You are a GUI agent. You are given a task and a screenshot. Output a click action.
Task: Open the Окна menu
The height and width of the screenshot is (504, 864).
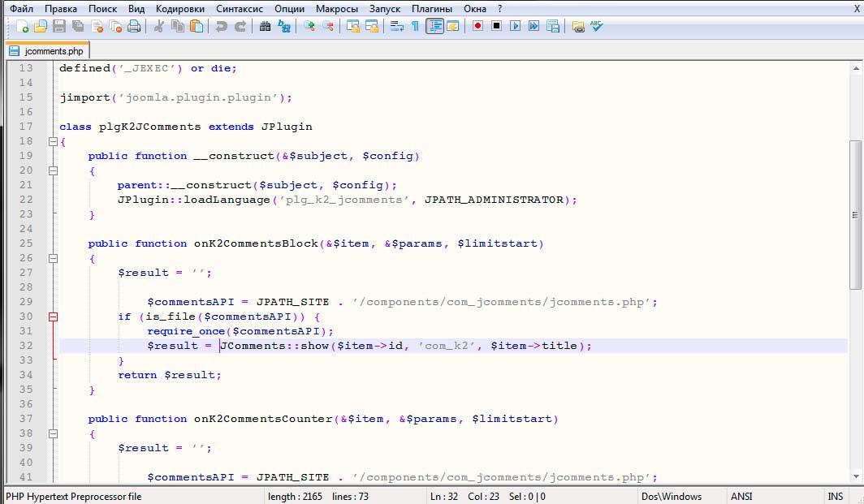[x=475, y=9]
